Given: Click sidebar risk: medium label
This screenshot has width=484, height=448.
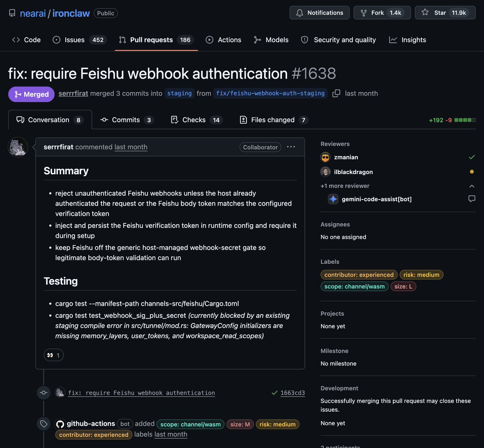Looking at the screenshot, I should click(x=421, y=275).
